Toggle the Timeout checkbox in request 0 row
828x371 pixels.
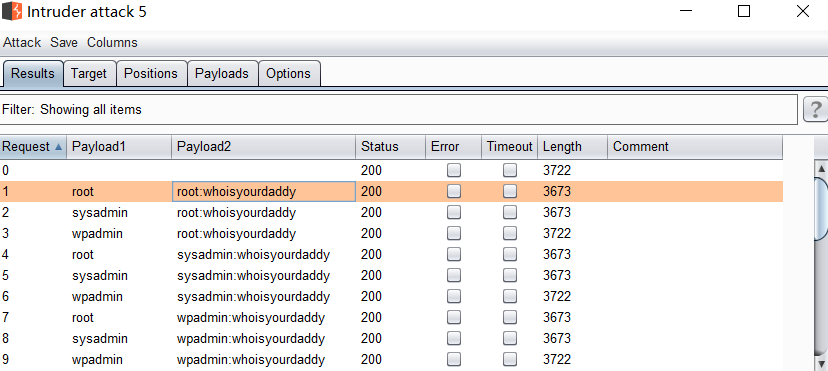(x=510, y=170)
